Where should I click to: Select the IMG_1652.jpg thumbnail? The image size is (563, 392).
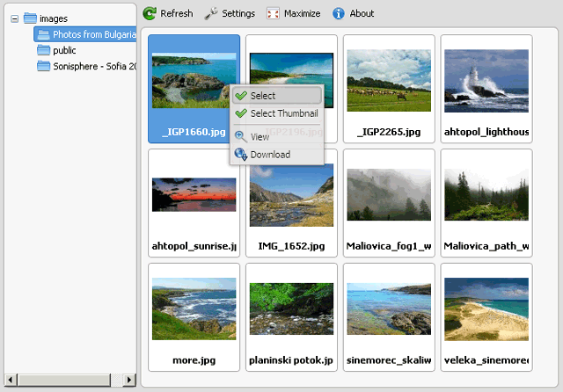(x=291, y=195)
